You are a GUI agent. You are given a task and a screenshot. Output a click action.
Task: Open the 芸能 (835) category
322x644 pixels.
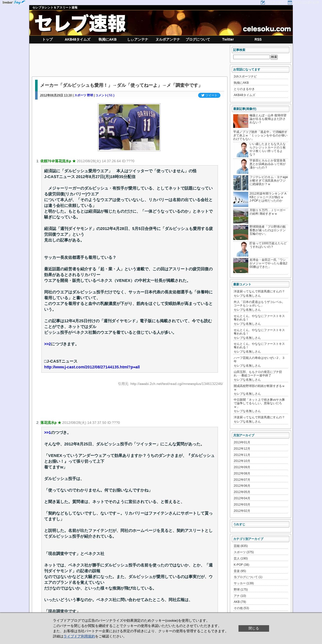[x=241, y=546]
